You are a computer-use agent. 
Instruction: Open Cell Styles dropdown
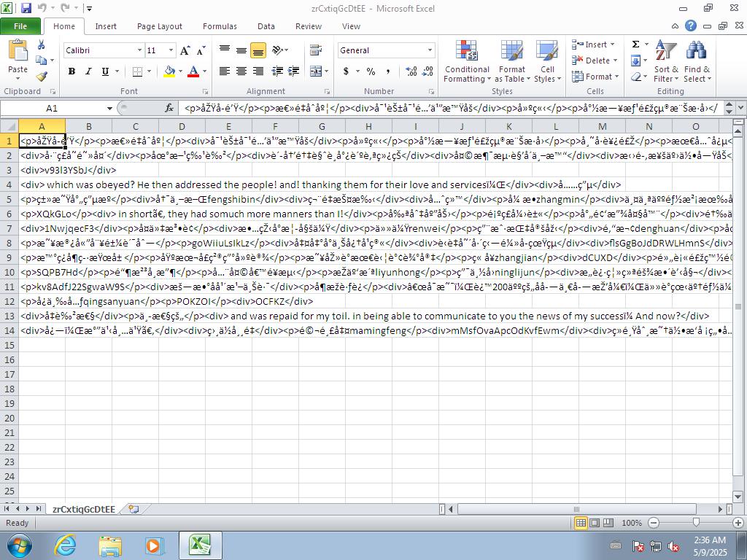[547, 61]
